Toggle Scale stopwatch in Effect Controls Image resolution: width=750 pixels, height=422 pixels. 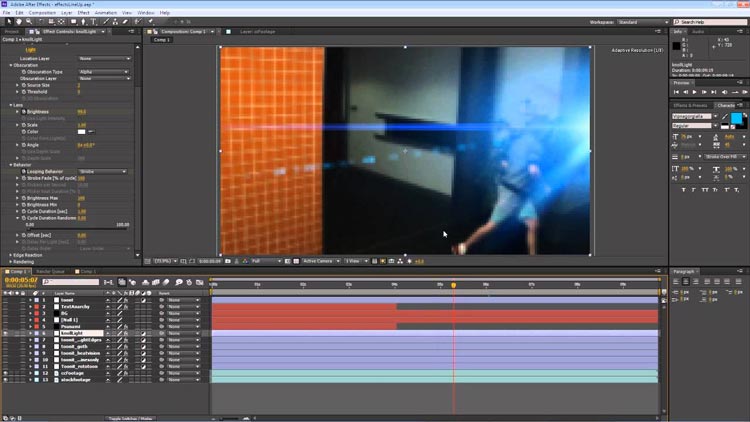23,125
